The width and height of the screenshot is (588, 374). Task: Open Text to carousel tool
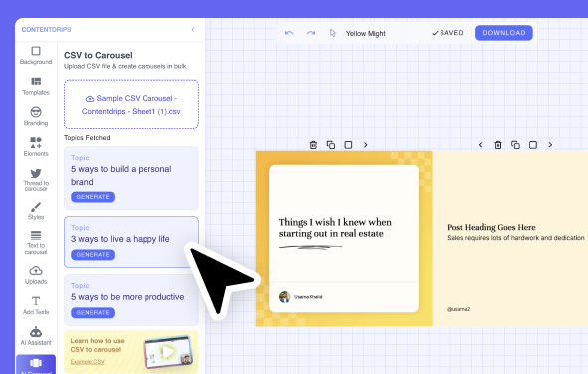coord(36,242)
